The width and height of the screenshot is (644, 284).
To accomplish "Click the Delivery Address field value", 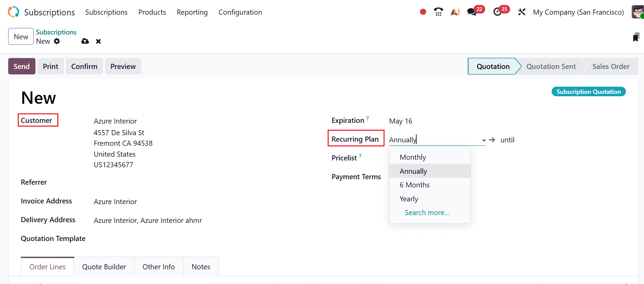I will [x=148, y=221].
